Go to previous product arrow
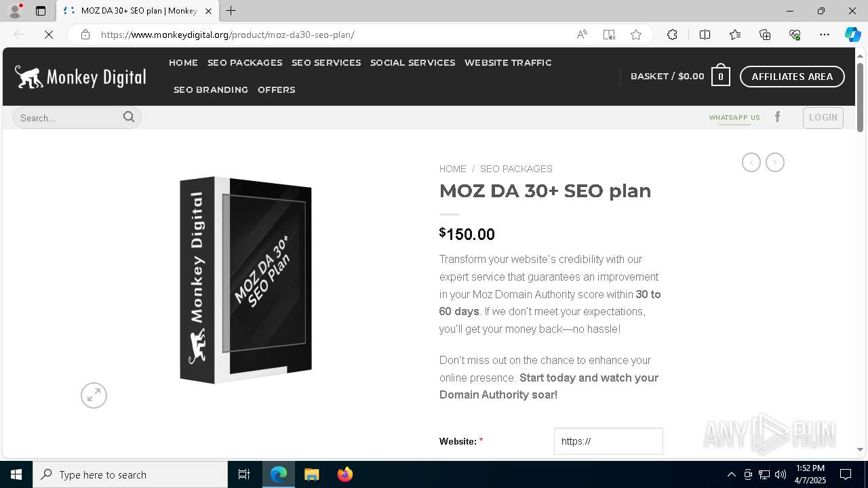This screenshot has width=868, height=488. (751, 163)
